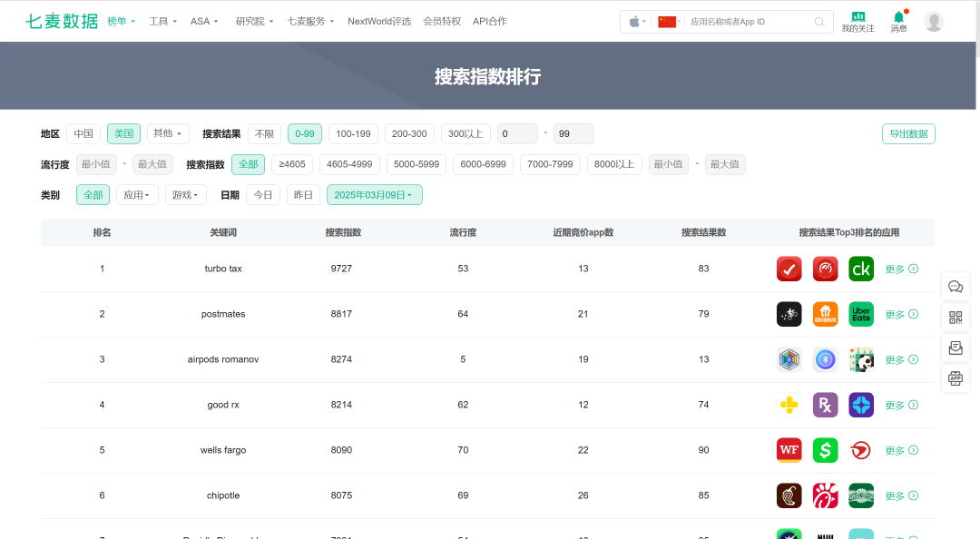
Task: Select 200-300 search results filter
Action: click(409, 133)
